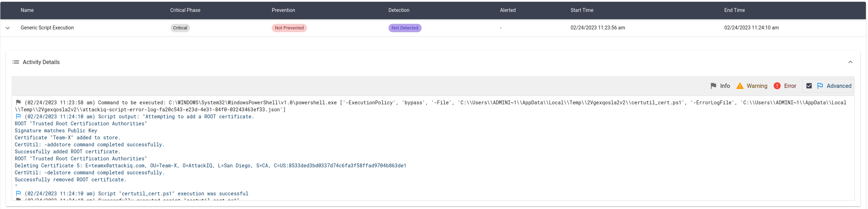Collapse the Generic Script Execution row

pos(8,28)
